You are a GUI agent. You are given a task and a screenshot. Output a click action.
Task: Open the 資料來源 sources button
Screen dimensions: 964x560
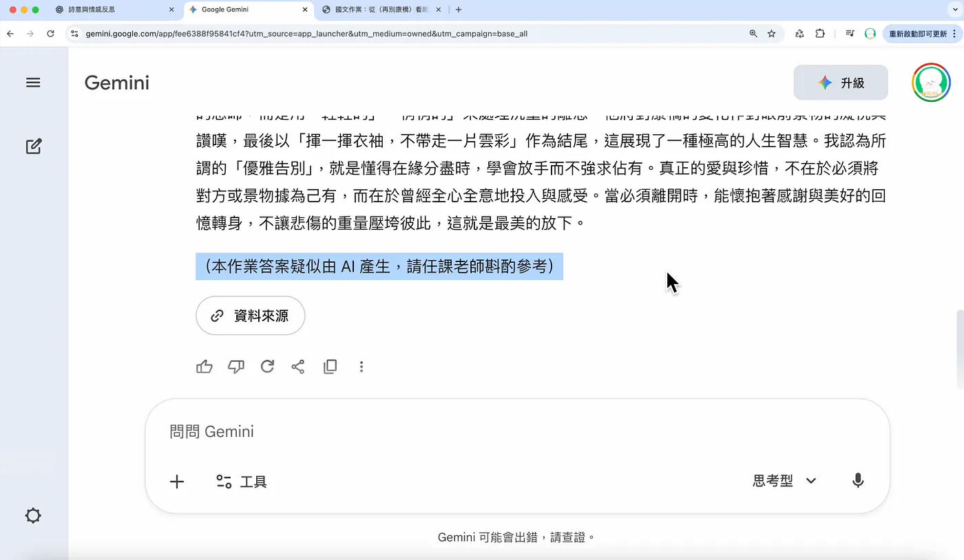coord(251,316)
